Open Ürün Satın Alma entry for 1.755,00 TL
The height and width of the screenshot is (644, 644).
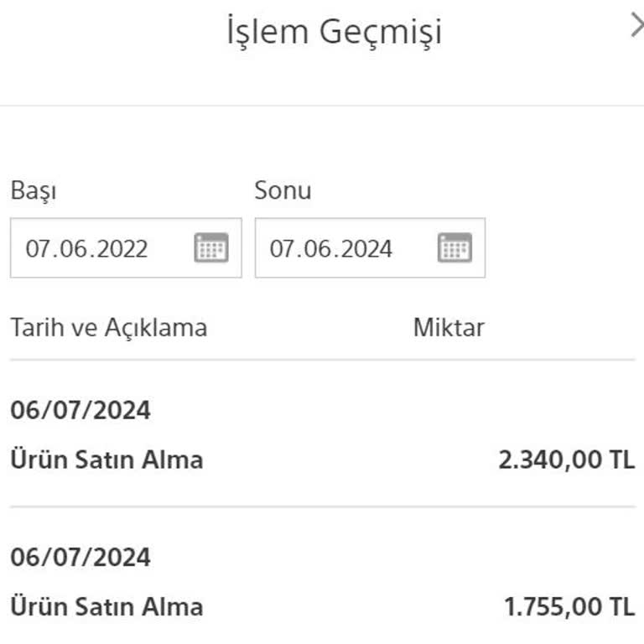click(106, 606)
